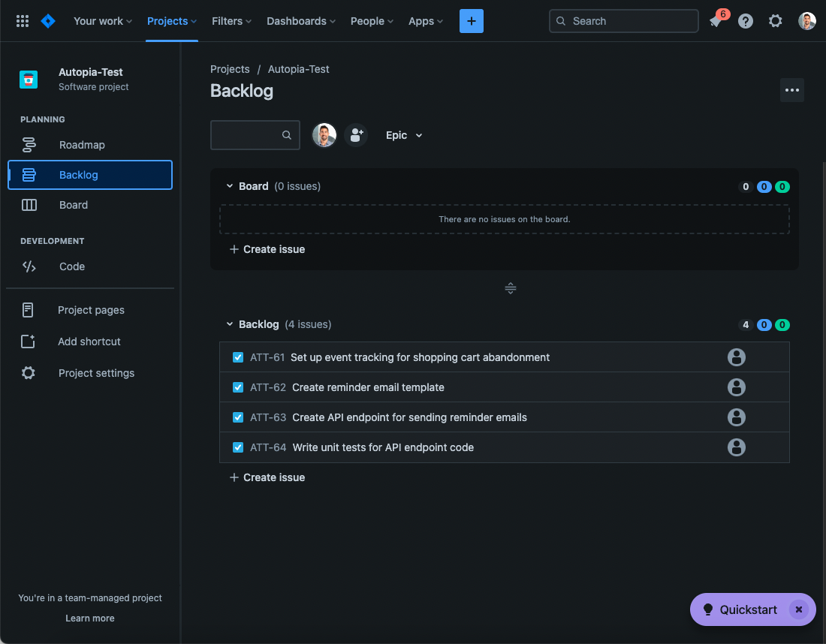Click the Add people icon
This screenshot has width=826, height=644.
pos(356,135)
